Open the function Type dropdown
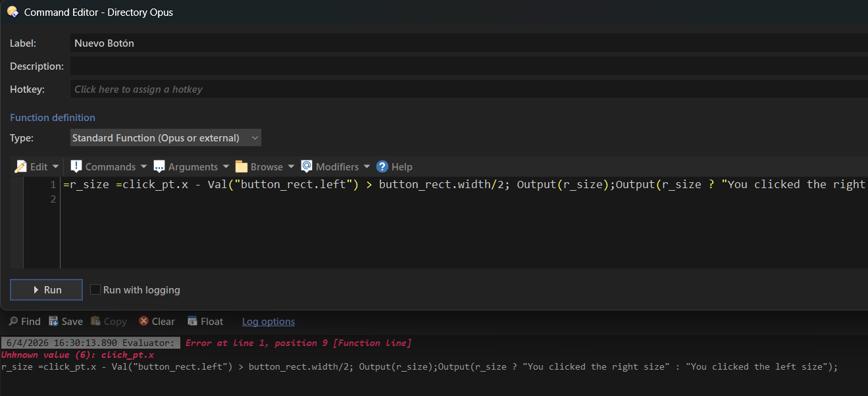This screenshot has height=396, width=868. pyautogui.click(x=166, y=137)
